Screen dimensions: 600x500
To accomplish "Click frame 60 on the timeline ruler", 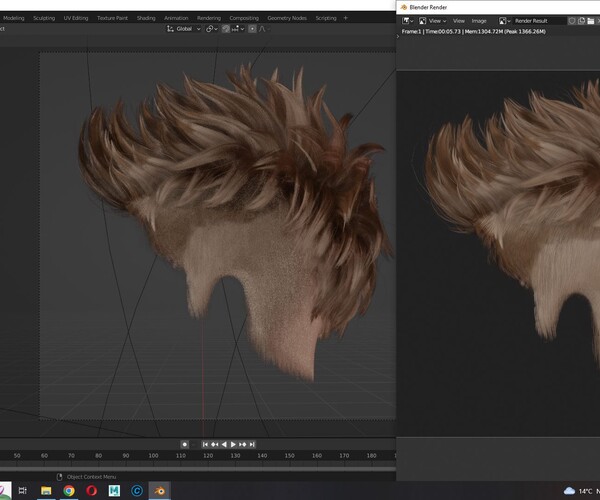I will pyautogui.click(x=44, y=455).
